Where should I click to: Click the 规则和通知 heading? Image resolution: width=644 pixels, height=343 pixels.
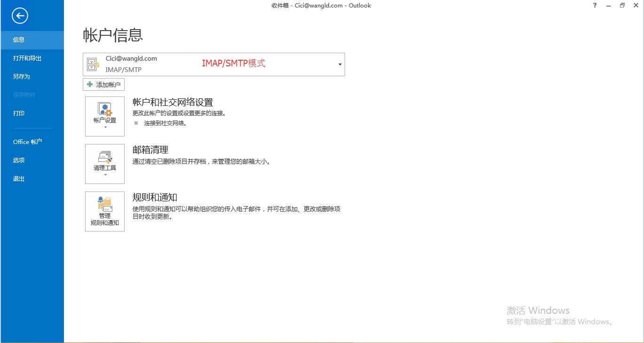[155, 197]
